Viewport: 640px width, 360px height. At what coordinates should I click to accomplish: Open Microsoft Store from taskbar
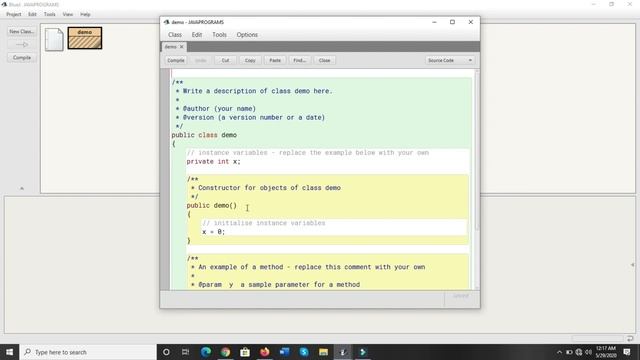[245, 352]
